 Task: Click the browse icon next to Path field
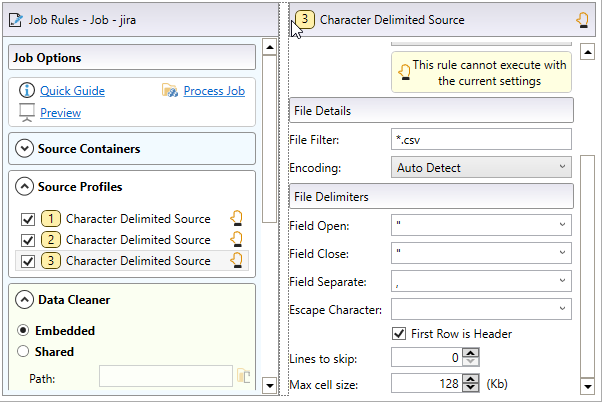(242, 376)
